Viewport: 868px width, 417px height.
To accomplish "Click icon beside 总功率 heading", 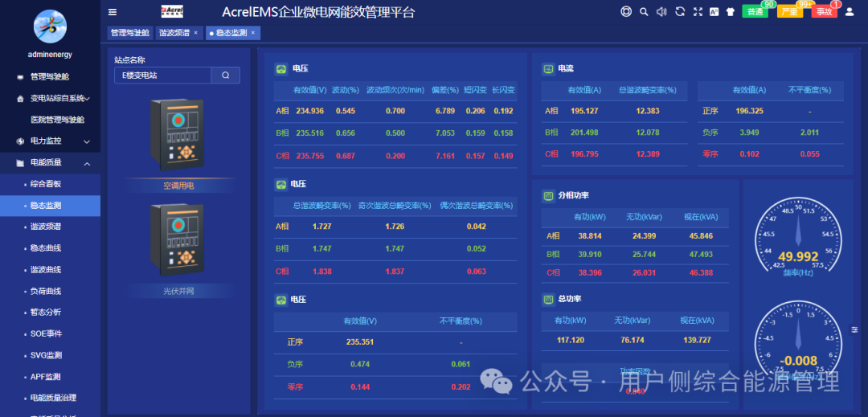I will [x=548, y=299].
